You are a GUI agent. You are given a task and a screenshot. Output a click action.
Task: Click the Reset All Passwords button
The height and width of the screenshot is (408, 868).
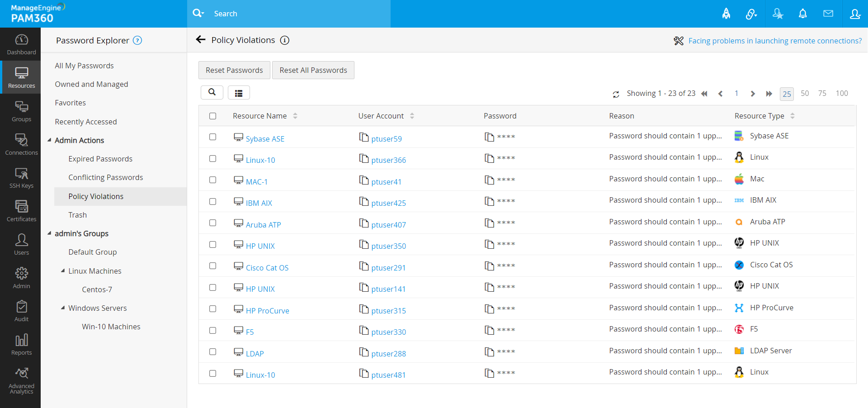313,70
